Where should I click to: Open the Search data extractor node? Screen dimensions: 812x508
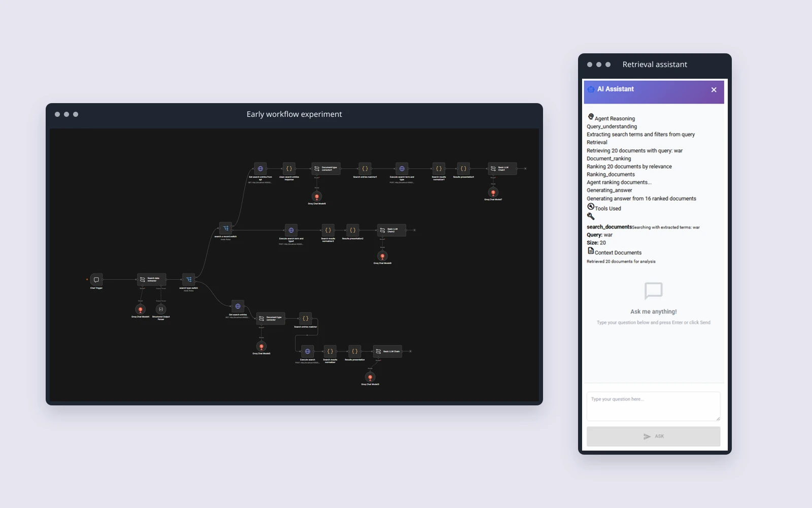152,280
